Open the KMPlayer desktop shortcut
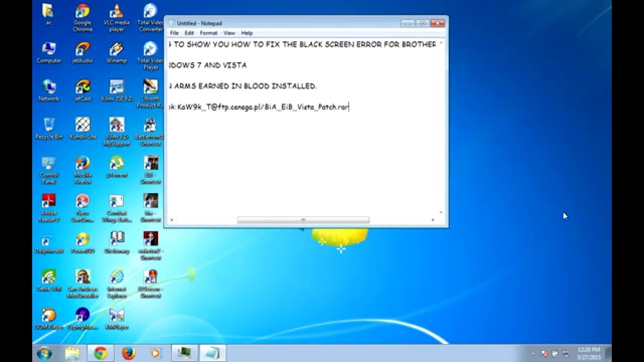Image resolution: width=644 pixels, height=362 pixels. point(116,319)
